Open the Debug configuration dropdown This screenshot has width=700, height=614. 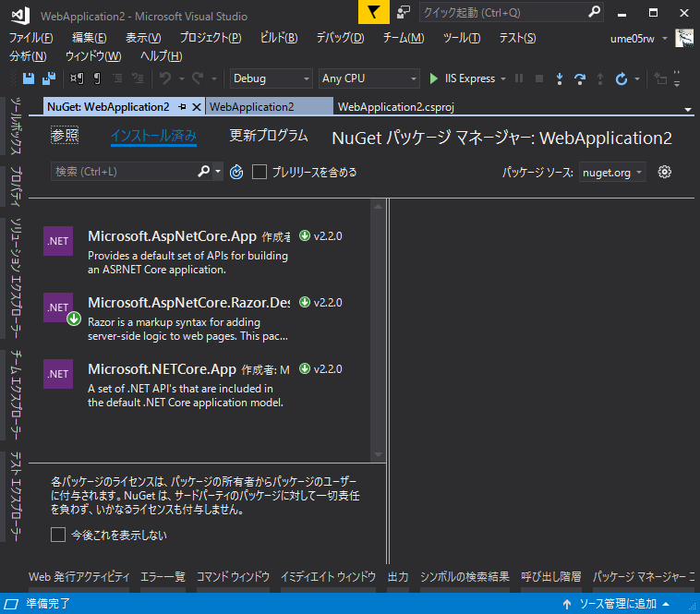[271, 78]
